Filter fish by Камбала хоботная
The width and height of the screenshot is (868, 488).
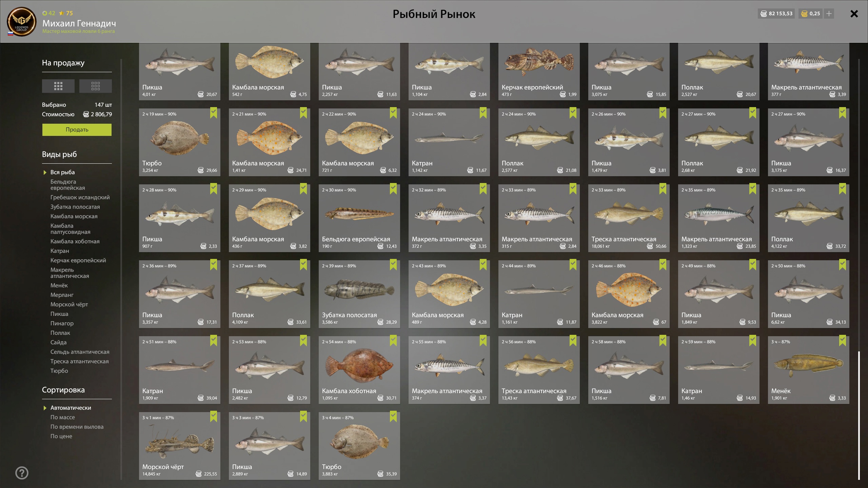(75, 241)
